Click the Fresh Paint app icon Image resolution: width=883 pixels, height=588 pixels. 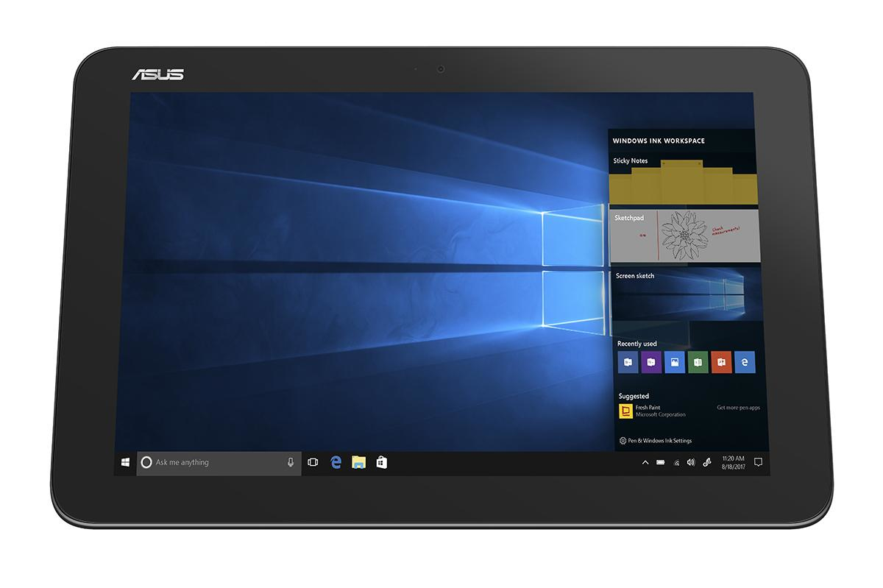(x=626, y=411)
